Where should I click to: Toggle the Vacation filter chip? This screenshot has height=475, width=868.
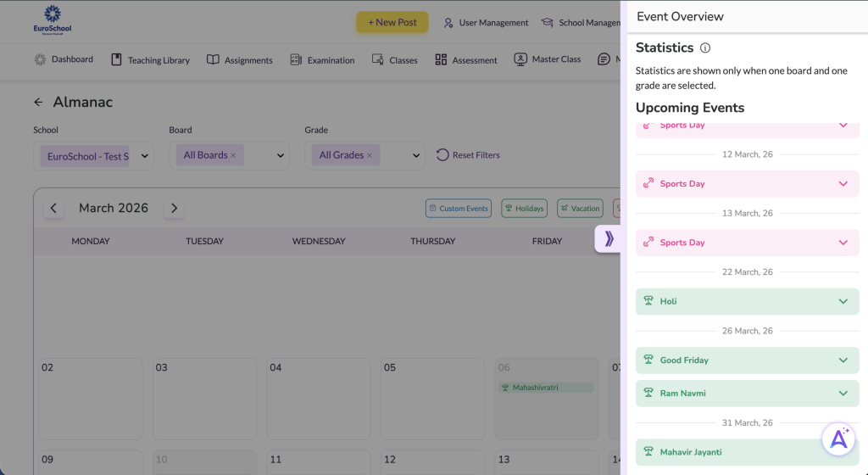580,209
